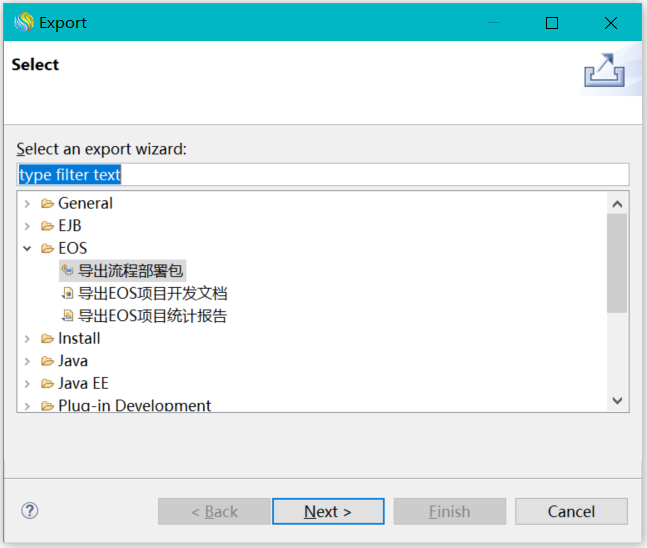Select 导出EOS项目开发文档 wizard entry
This screenshot has width=647, height=548.
tap(153, 294)
